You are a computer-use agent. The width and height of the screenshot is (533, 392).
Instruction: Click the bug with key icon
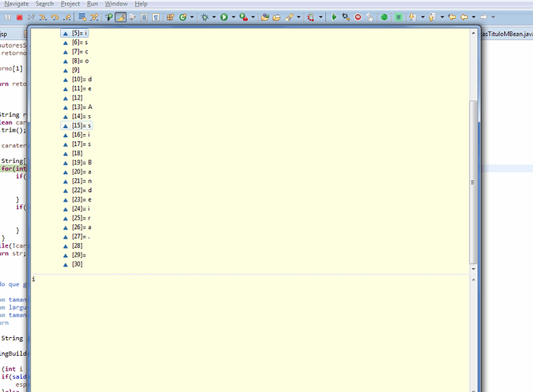point(346,17)
